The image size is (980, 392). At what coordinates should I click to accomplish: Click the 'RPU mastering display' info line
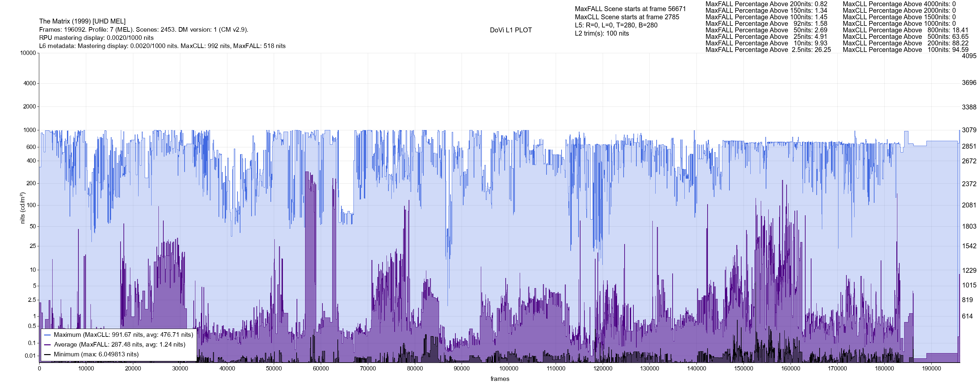tap(96, 38)
